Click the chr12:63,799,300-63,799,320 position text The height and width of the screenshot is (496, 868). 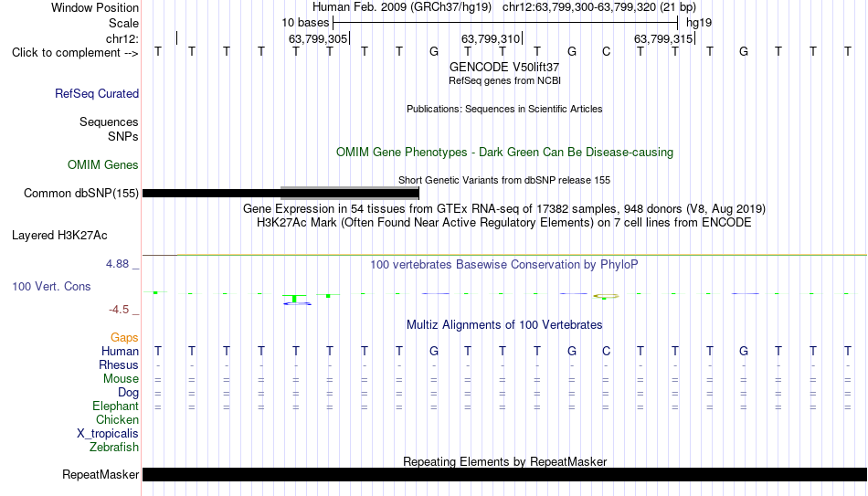(579, 7)
